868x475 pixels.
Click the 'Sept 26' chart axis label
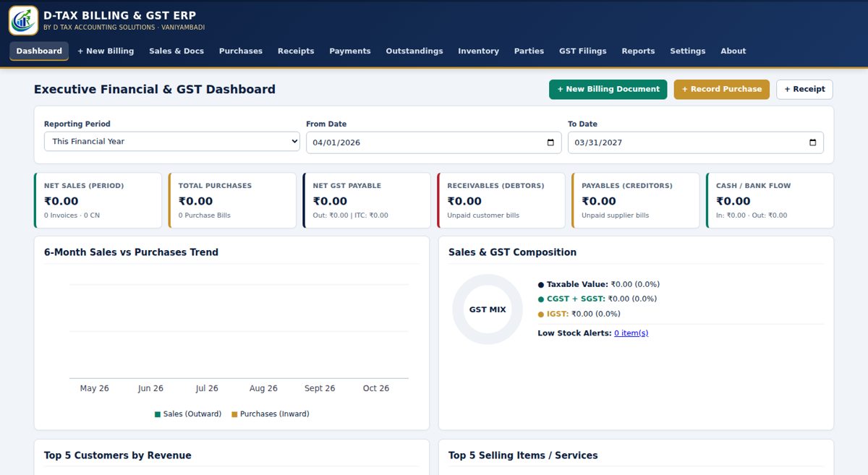tap(320, 388)
